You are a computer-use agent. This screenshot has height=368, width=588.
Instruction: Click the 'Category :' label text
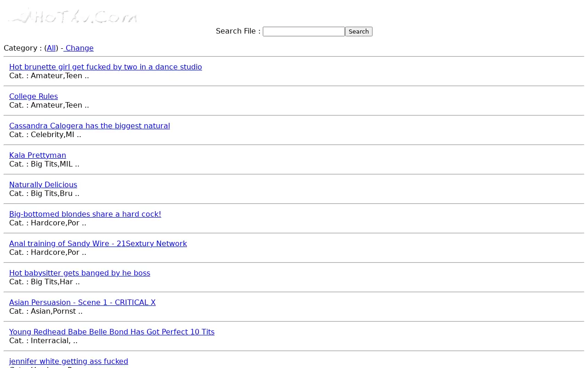(23, 48)
